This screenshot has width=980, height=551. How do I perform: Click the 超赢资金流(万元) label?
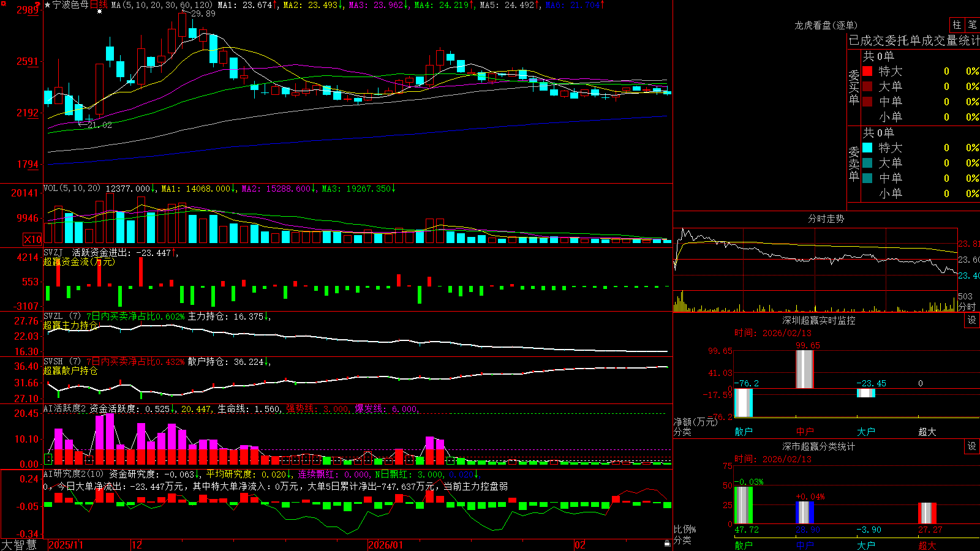[x=79, y=261]
